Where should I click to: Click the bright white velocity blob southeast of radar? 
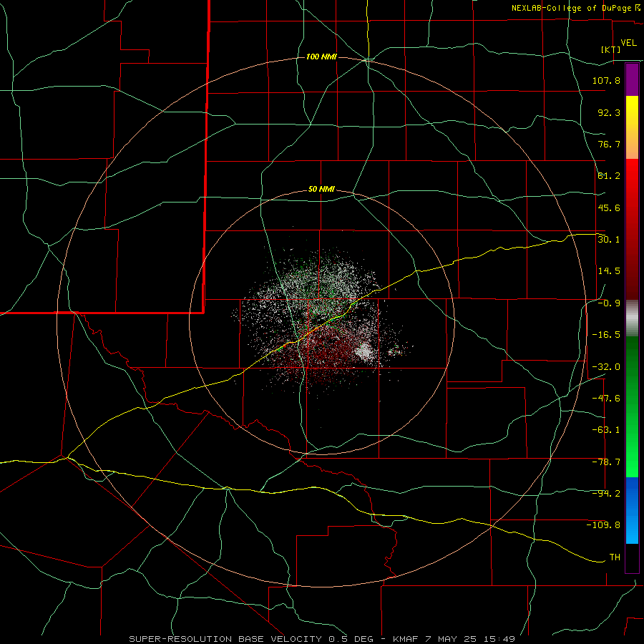(365, 351)
